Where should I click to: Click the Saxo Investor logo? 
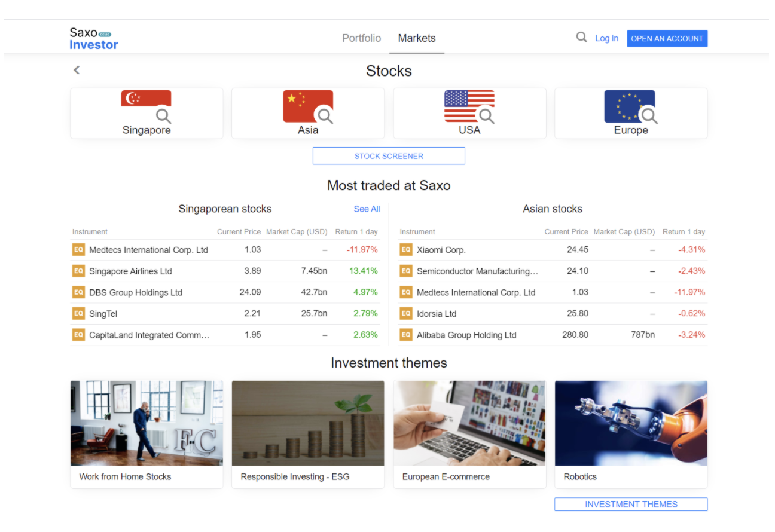tap(94, 38)
